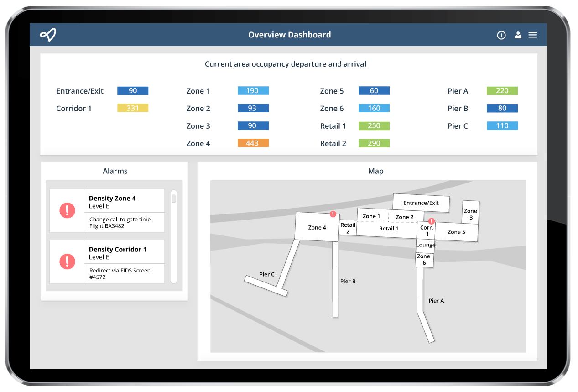Open the user profile icon
Viewport: 578px width, 392px height.
click(x=518, y=35)
